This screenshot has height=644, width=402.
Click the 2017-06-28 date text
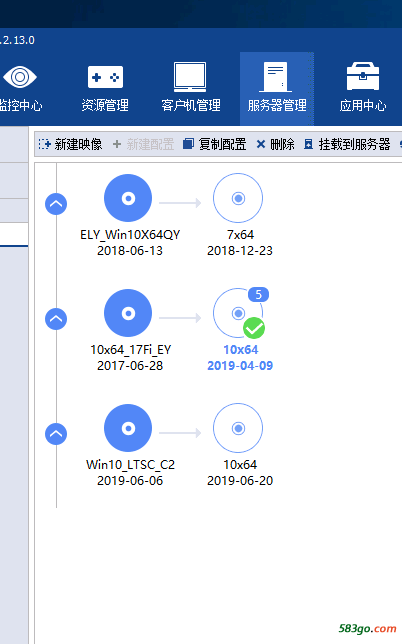pyautogui.click(x=130, y=366)
